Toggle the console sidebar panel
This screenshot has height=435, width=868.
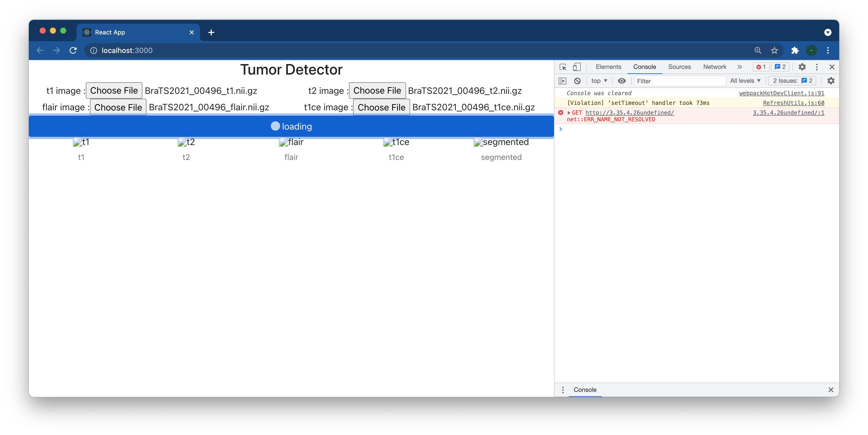tap(562, 81)
